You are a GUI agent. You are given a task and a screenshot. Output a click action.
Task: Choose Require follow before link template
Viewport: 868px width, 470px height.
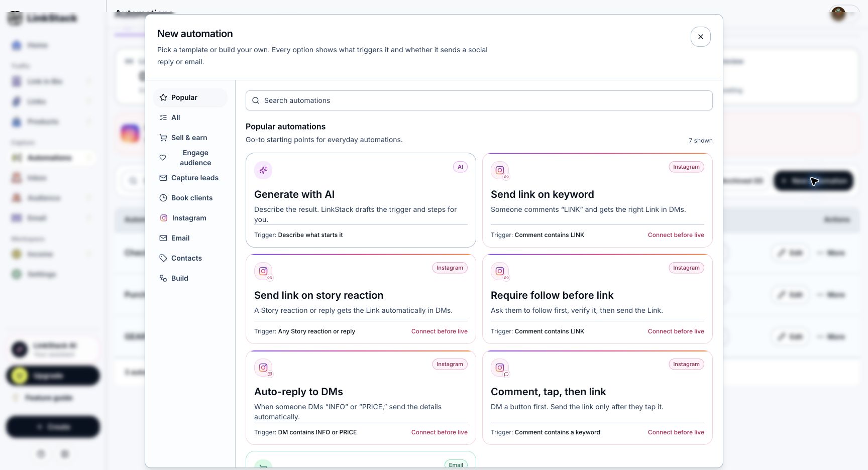[597, 299]
